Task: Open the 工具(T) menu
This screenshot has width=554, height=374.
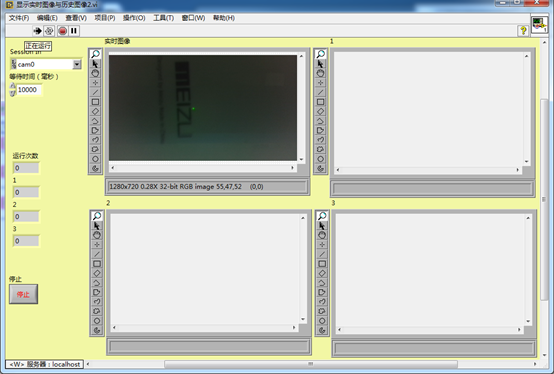Action: point(163,18)
